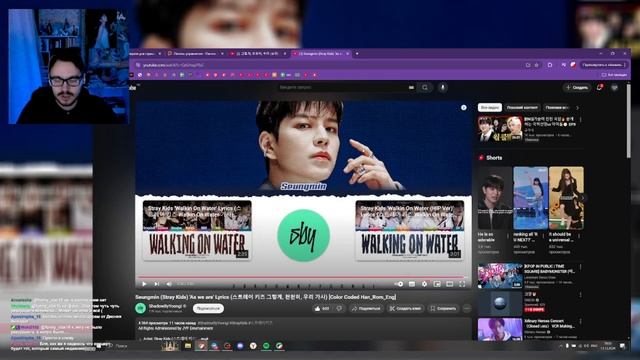The image size is (640, 360).
Task: Dislike the video with thumbs down
Action: pos(339,309)
